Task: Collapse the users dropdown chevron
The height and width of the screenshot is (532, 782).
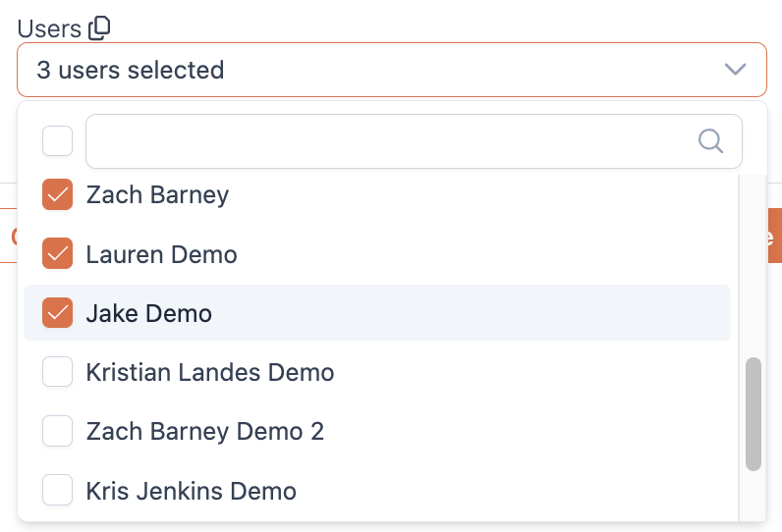Action: [x=734, y=70]
